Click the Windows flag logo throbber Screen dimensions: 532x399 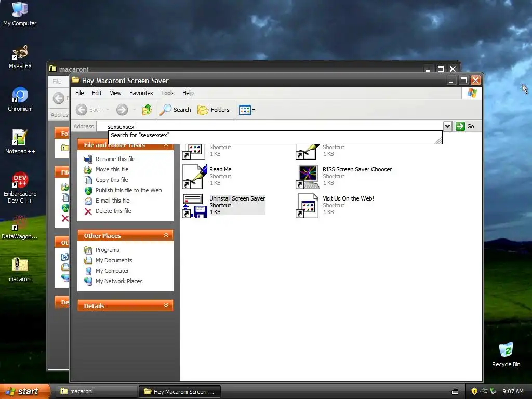(472, 93)
